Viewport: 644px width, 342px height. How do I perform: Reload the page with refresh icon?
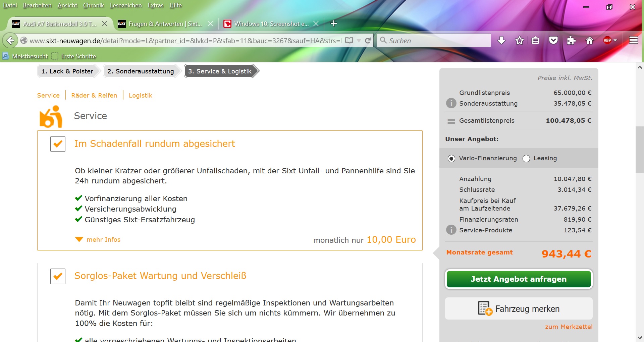pos(368,41)
